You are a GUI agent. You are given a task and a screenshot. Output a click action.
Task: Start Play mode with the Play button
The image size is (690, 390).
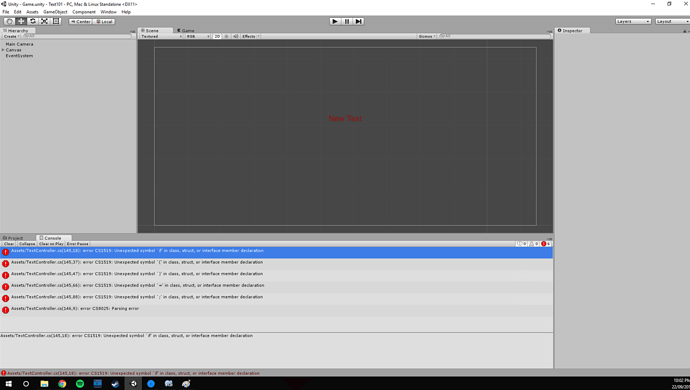tap(335, 21)
